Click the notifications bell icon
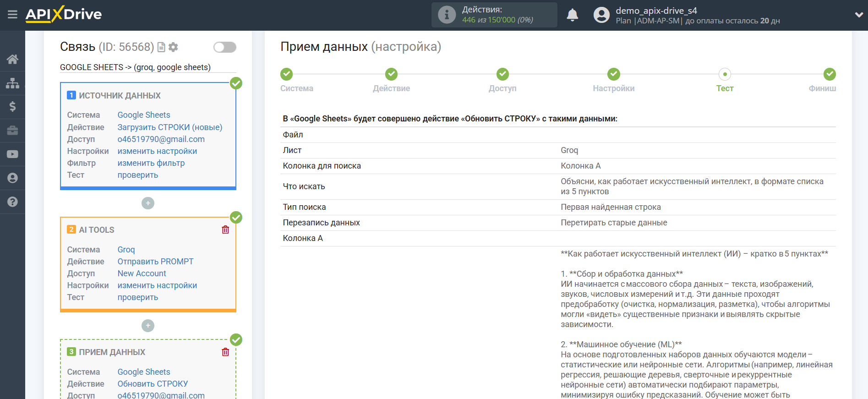 pos(572,15)
